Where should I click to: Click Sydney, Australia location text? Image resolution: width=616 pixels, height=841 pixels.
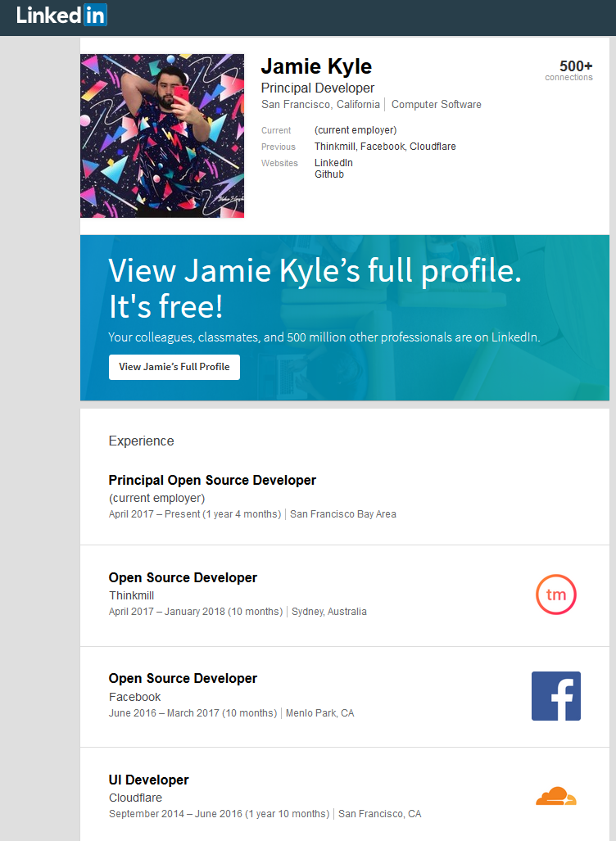[329, 612]
